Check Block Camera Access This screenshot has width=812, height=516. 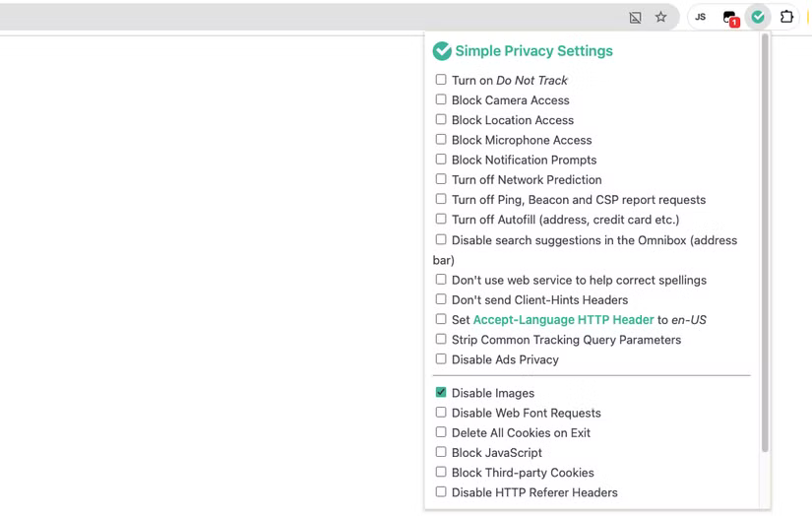click(x=441, y=99)
